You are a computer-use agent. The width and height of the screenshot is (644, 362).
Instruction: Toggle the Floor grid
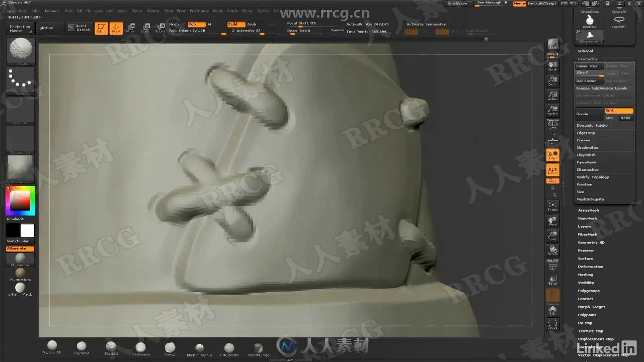tap(553, 139)
